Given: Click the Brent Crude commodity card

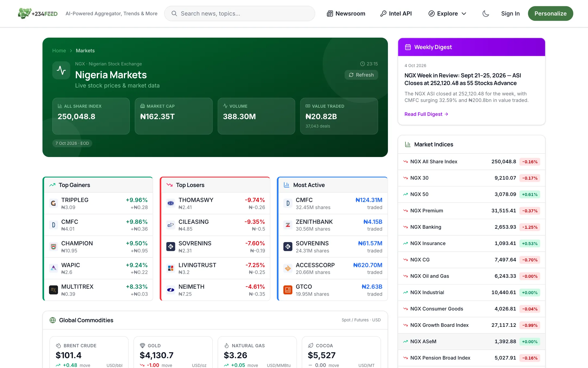Looking at the screenshot, I should 89,352.
